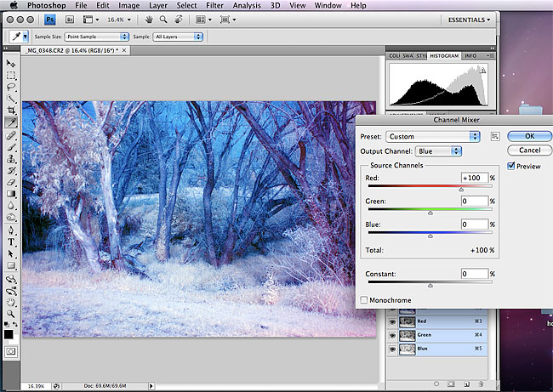Open the Filter menu
Screen dimensions: 553x392
pos(214,5)
